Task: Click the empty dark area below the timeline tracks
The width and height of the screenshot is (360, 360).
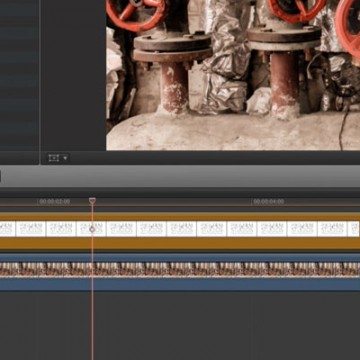Action: pos(180,325)
